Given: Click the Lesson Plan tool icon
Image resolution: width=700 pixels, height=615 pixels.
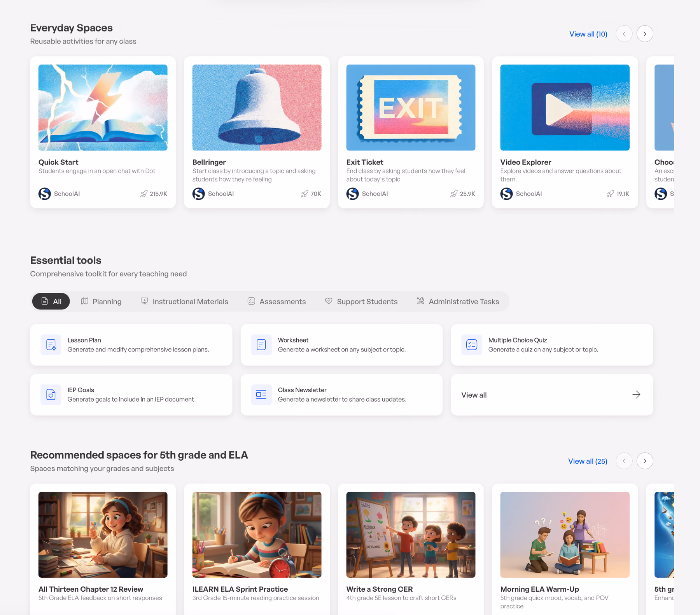Looking at the screenshot, I should pos(51,345).
